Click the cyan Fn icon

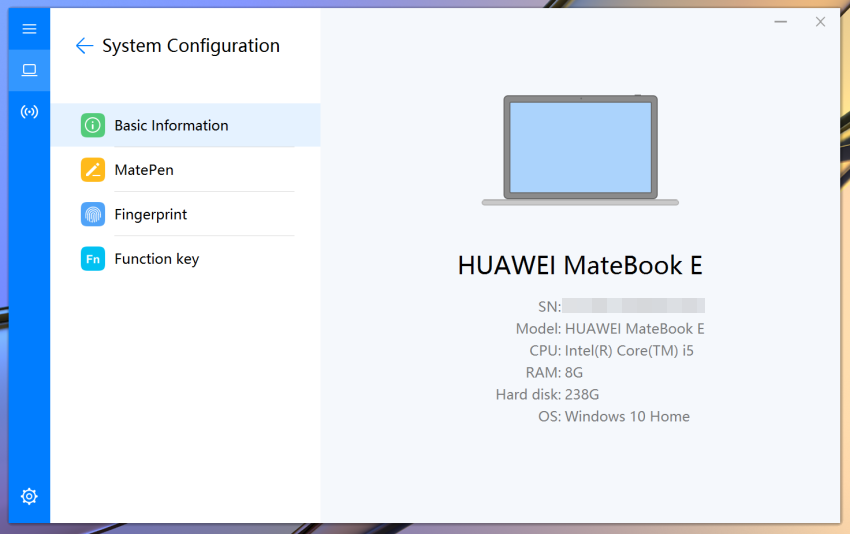93,259
